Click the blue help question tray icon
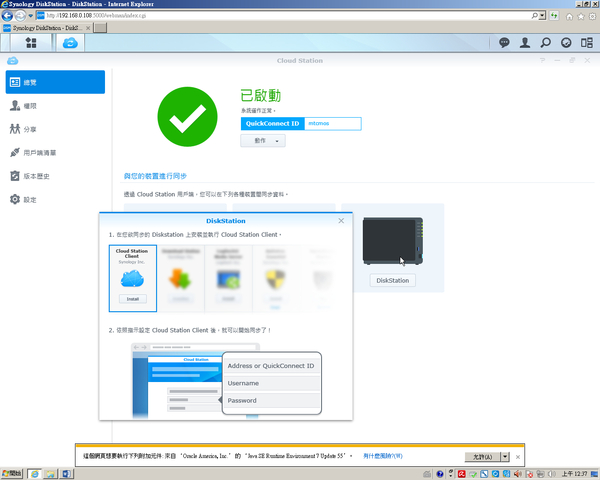Screen dimensions: 600x480 (440, 474)
